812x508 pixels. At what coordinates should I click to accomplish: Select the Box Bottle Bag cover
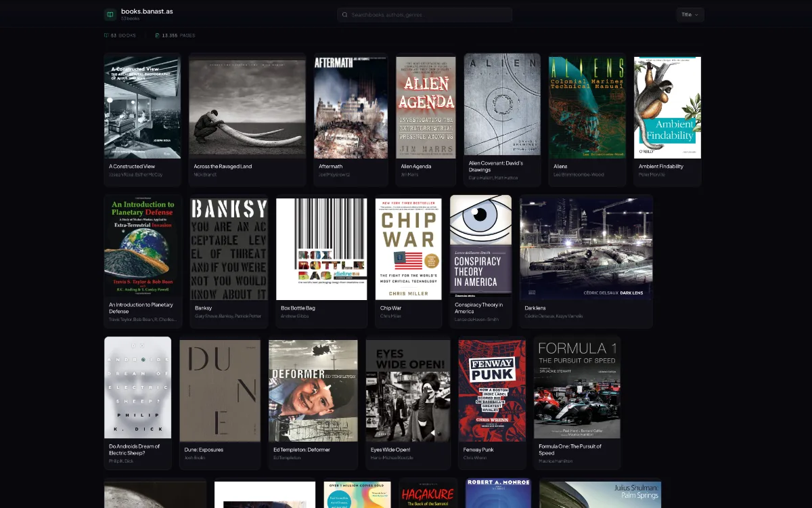pyautogui.click(x=321, y=249)
